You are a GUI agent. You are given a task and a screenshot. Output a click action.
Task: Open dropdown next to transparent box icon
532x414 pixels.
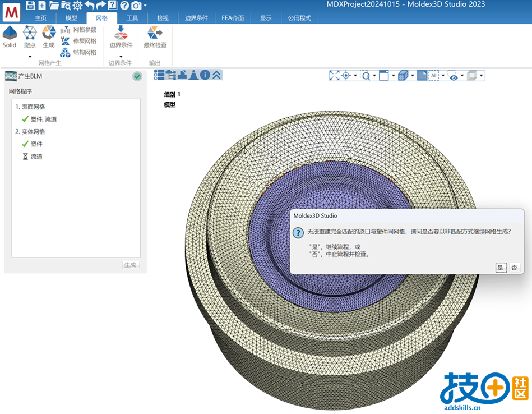click(481, 75)
